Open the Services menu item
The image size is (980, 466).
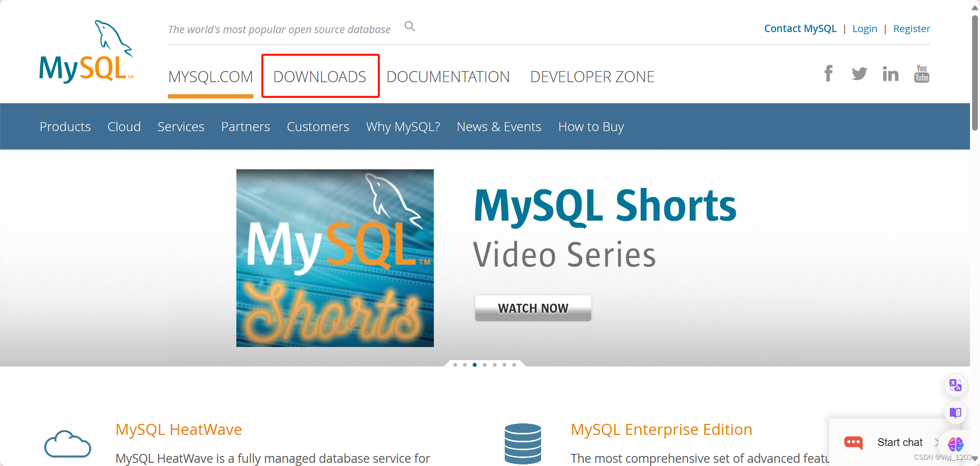181,127
